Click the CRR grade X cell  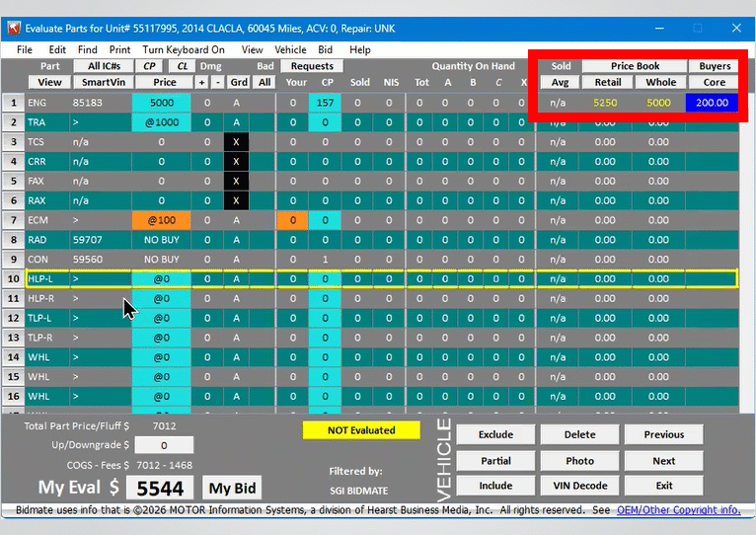point(236,162)
